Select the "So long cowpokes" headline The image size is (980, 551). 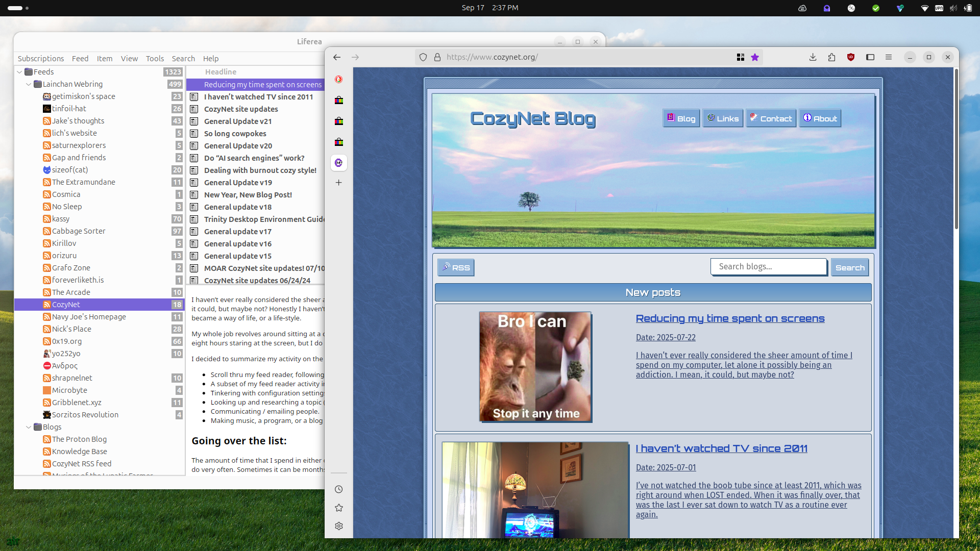pos(235,134)
